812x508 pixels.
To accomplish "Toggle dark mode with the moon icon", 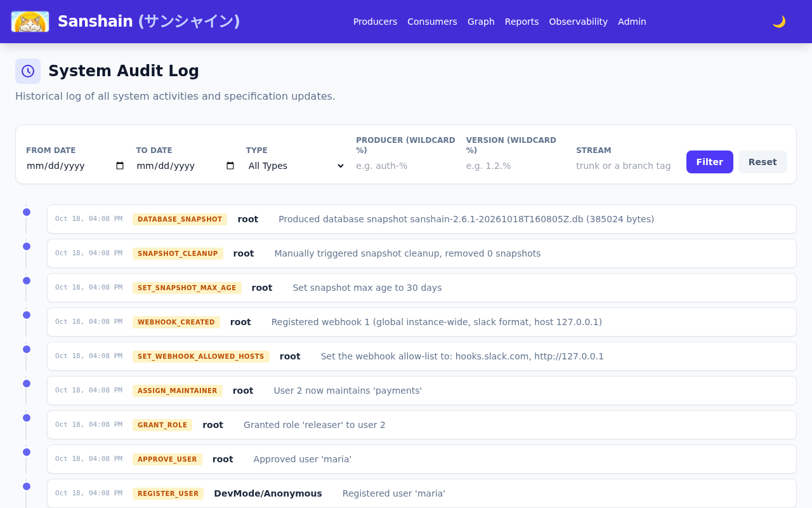I will (x=779, y=22).
